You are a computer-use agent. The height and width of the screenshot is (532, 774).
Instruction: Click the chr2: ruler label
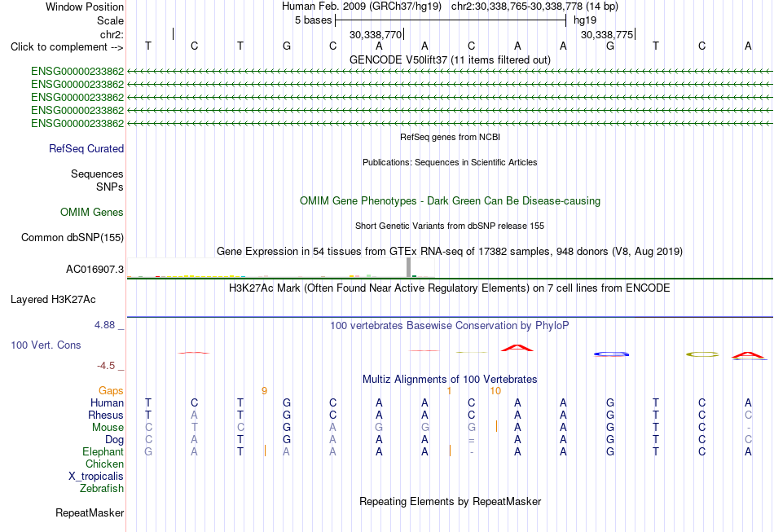pyautogui.click(x=112, y=34)
